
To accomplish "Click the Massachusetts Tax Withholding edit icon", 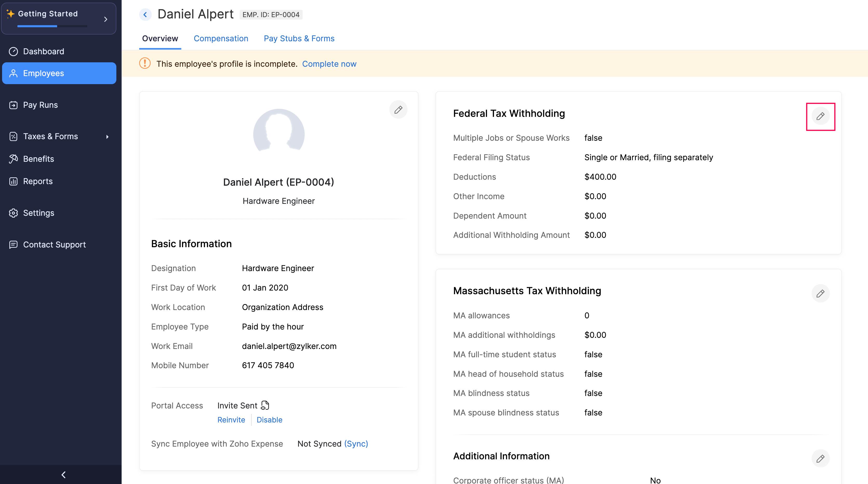I will click(x=820, y=293).
